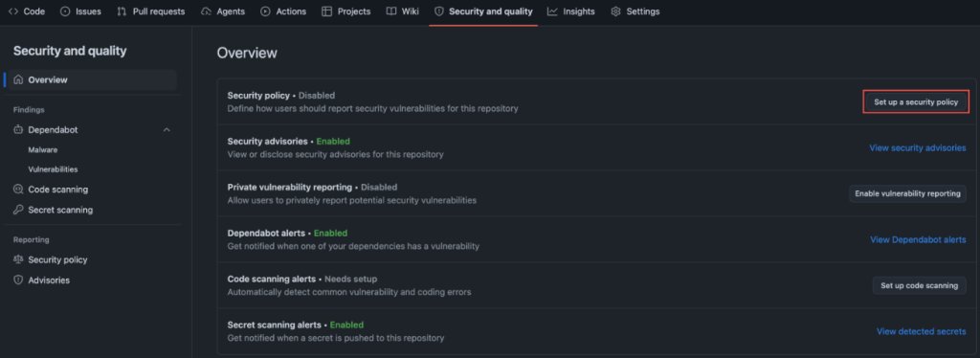Click the Security advisories row title
This screenshot has height=358, width=980.
(x=268, y=142)
